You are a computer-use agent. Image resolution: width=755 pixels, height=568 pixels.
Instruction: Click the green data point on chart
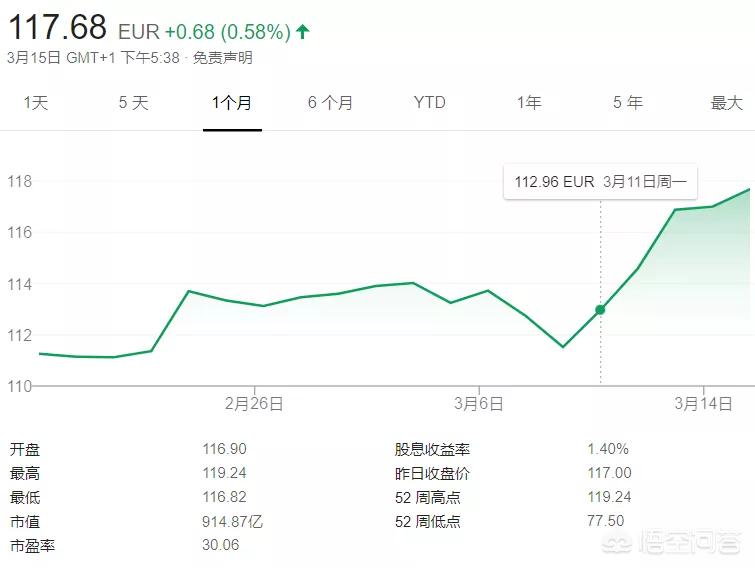tap(600, 310)
